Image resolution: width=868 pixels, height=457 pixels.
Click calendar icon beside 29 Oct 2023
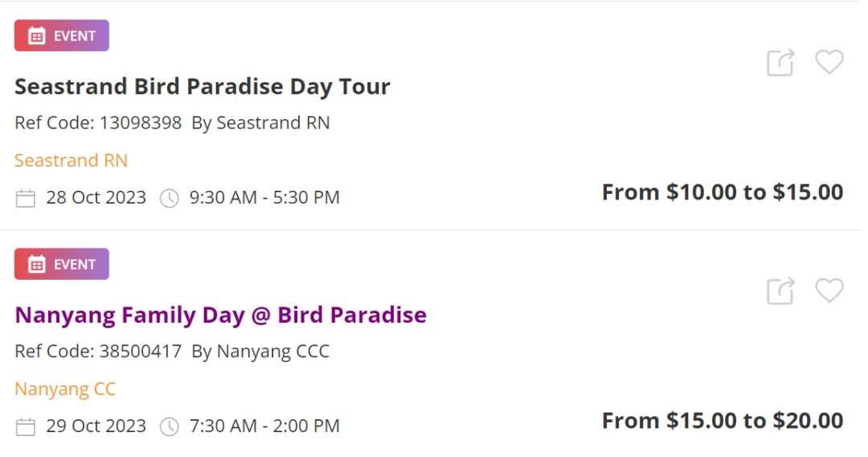tap(26, 426)
